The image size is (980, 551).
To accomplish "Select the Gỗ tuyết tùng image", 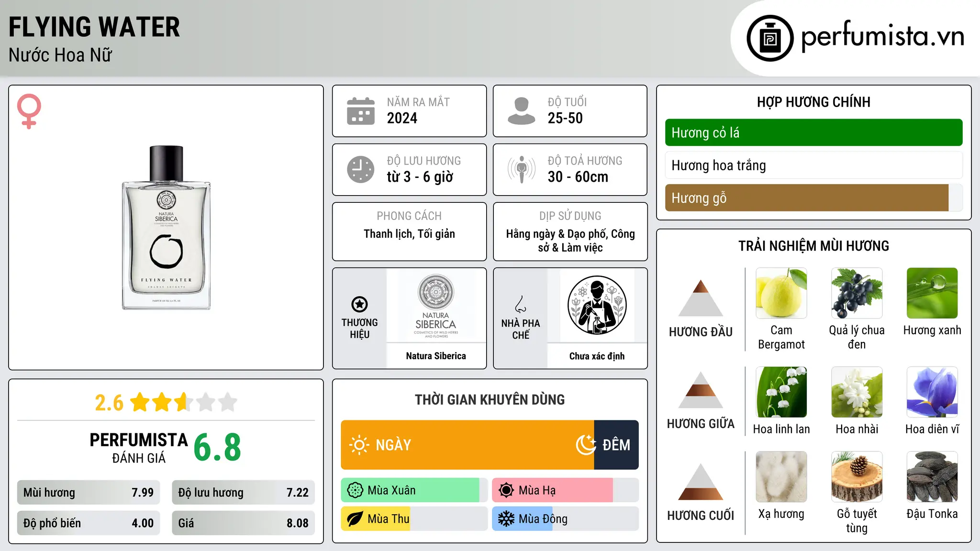I will coord(857,477).
